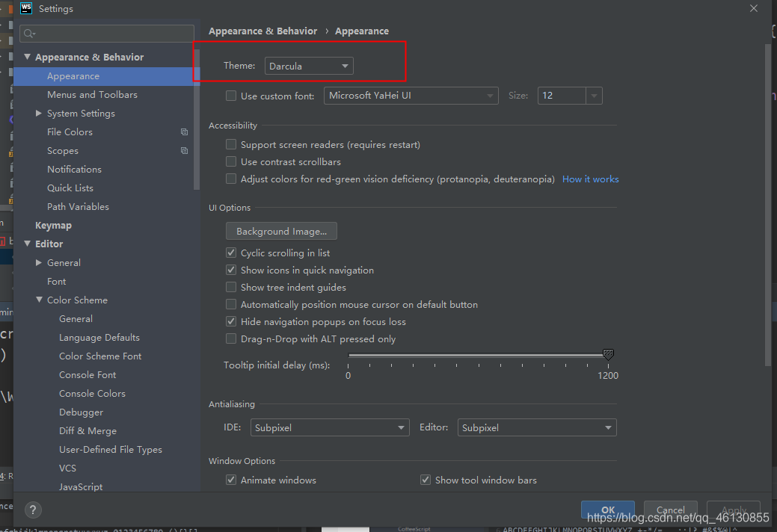This screenshot has width=777, height=532.
Task: Open File Colors settings page
Action: pyautogui.click(x=70, y=132)
